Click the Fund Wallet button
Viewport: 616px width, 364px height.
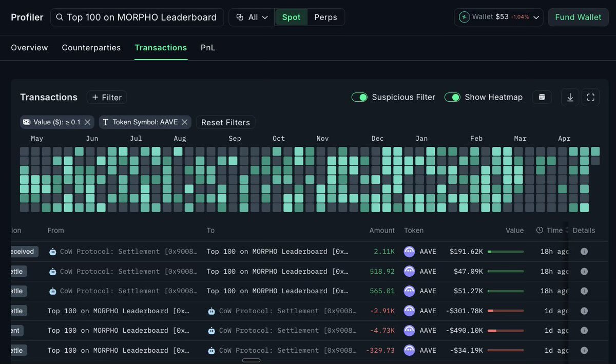[x=578, y=17]
